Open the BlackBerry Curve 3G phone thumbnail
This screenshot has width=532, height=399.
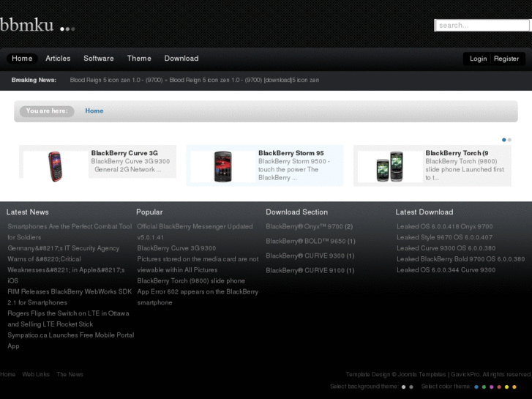(x=56, y=166)
